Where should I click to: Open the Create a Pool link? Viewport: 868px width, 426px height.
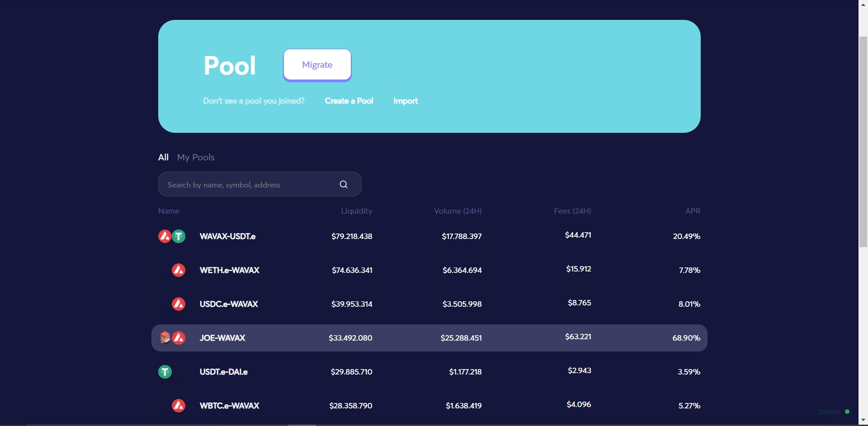point(349,101)
